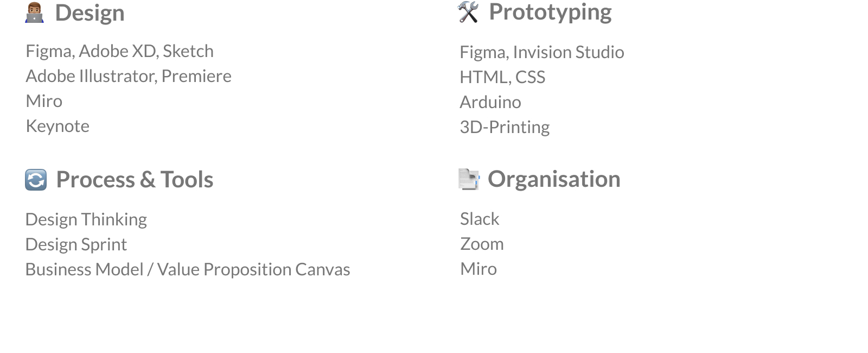Click the 3D-Printing entry
The height and width of the screenshot is (353, 868).
(x=505, y=127)
